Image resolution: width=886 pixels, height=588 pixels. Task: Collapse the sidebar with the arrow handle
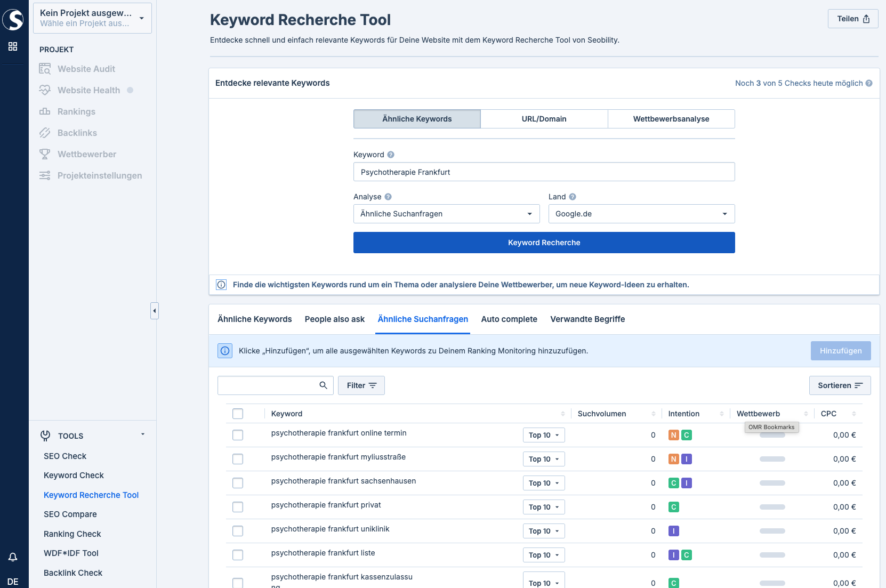coord(155,311)
